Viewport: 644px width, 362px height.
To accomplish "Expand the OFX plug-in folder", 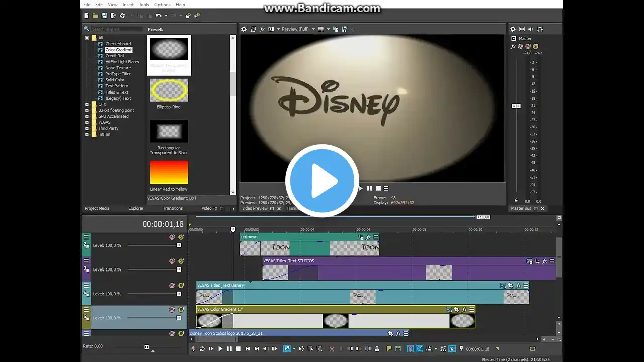I will [87, 104].
